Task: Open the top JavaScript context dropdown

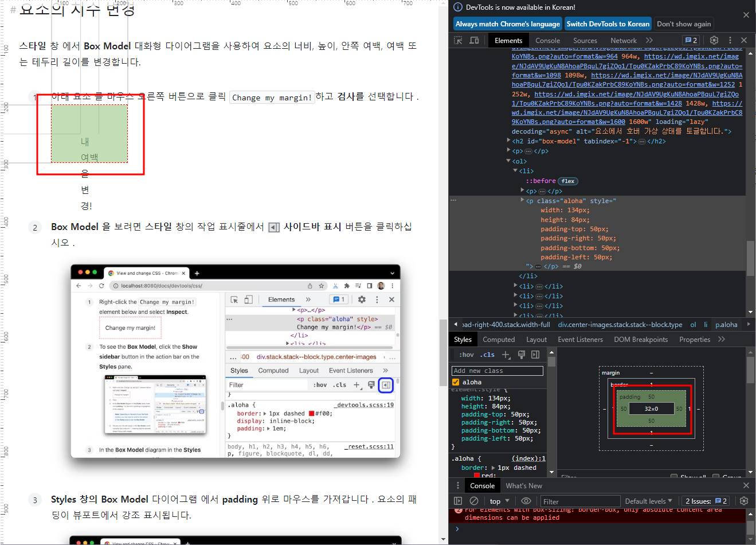Action: tap(499, 501)
